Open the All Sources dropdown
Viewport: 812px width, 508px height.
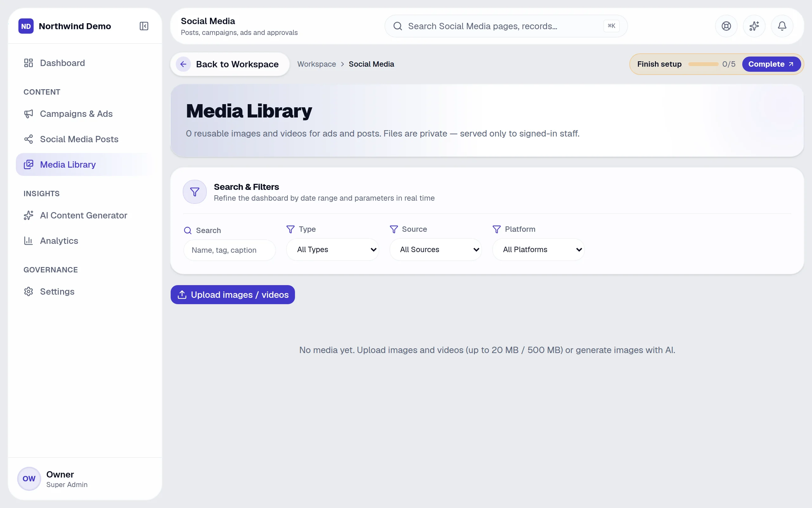(x=436, y=250)
